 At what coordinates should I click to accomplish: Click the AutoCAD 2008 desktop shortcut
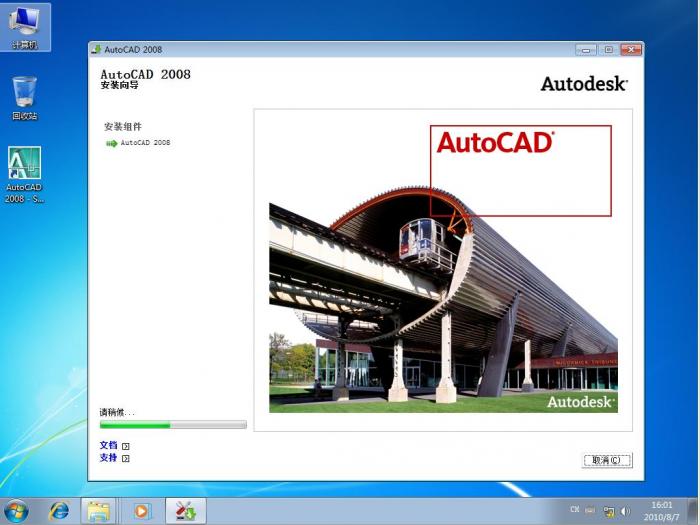[24, 172]
